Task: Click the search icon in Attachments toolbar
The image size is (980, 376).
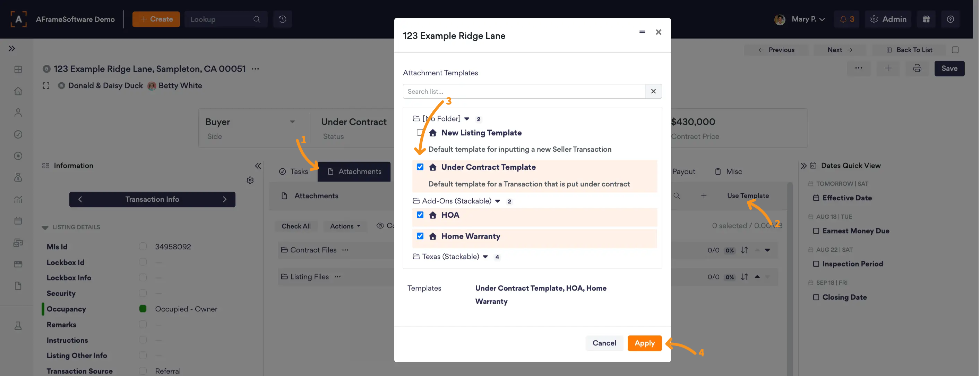Action: click(x=677, y=196)
